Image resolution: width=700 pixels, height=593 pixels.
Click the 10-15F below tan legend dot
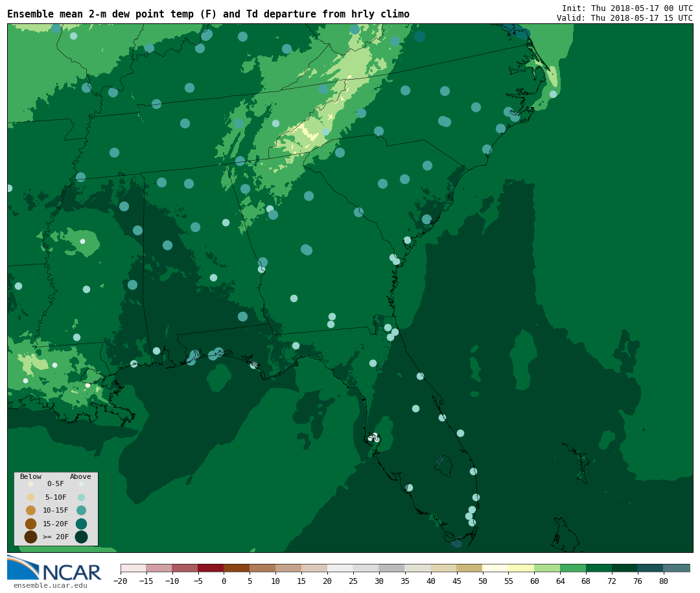pos(31,511)
